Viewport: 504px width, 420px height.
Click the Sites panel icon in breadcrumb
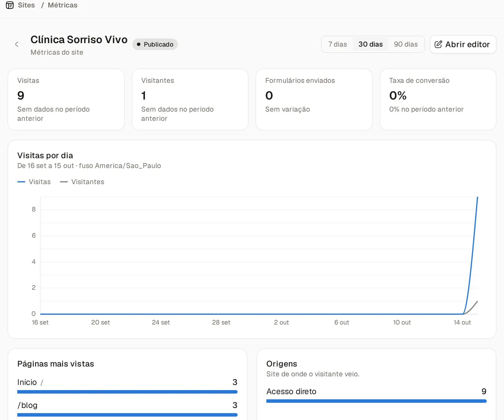tap(10, 5)
